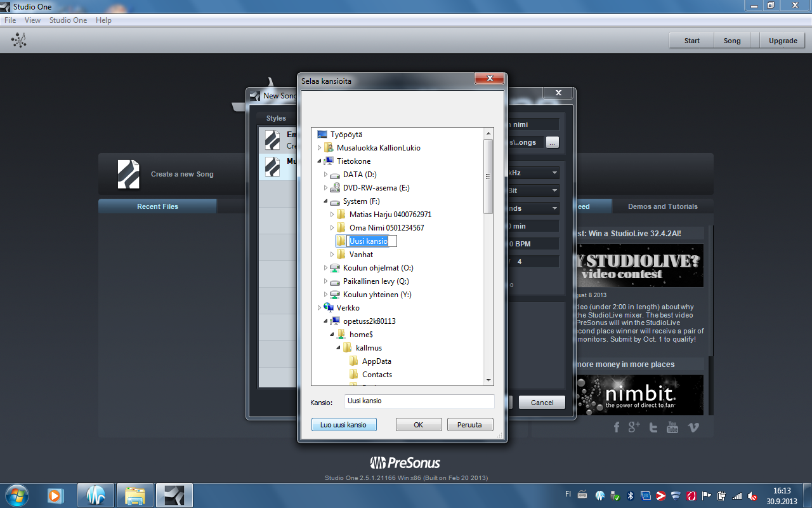Select the Työpöytä desktop icon in tree
This screenshot has width=812, height=508.
(x=322, y=135)
